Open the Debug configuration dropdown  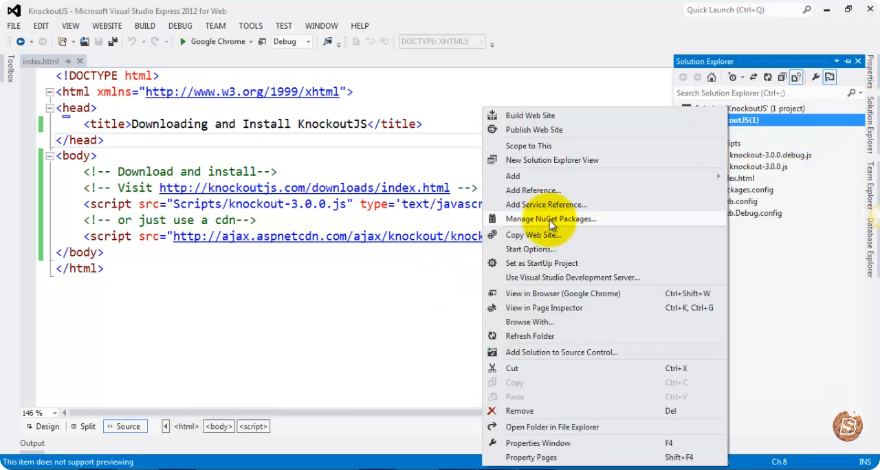click(x=292, y=42)
